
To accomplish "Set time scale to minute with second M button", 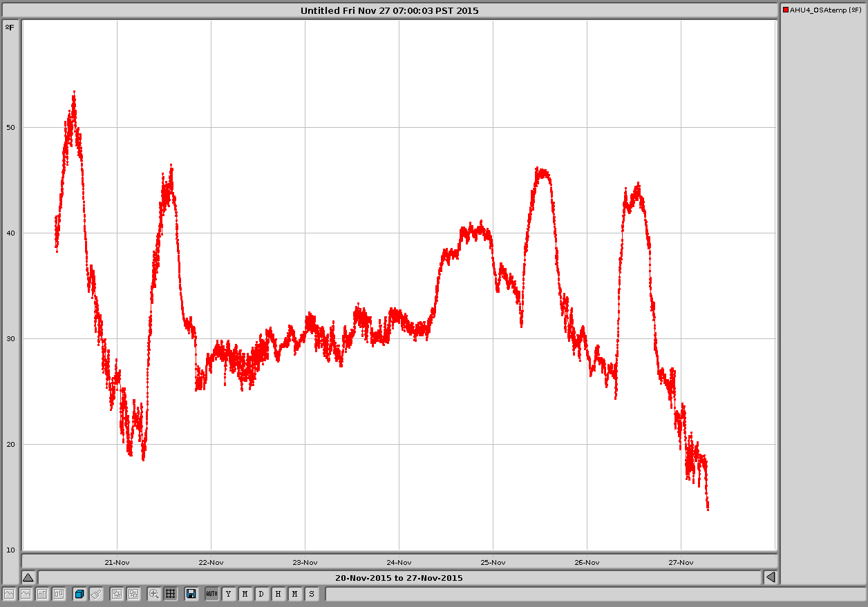I will (x=295, y=594).
